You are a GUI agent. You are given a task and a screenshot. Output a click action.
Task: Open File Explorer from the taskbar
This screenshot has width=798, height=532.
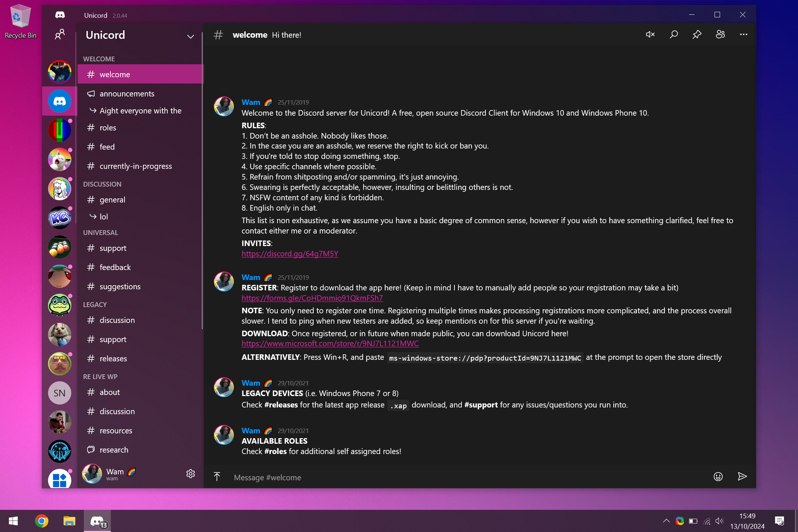[69, 521]
